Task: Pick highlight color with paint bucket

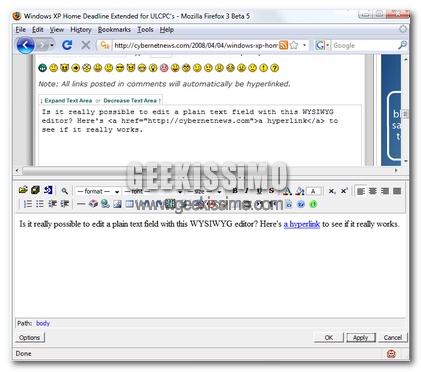Action: click(300, 191)
